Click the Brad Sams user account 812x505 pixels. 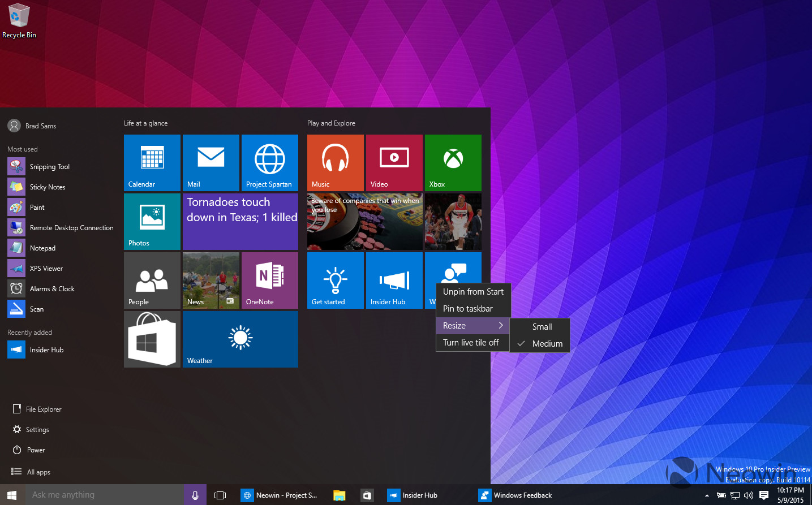click(32, 126)
